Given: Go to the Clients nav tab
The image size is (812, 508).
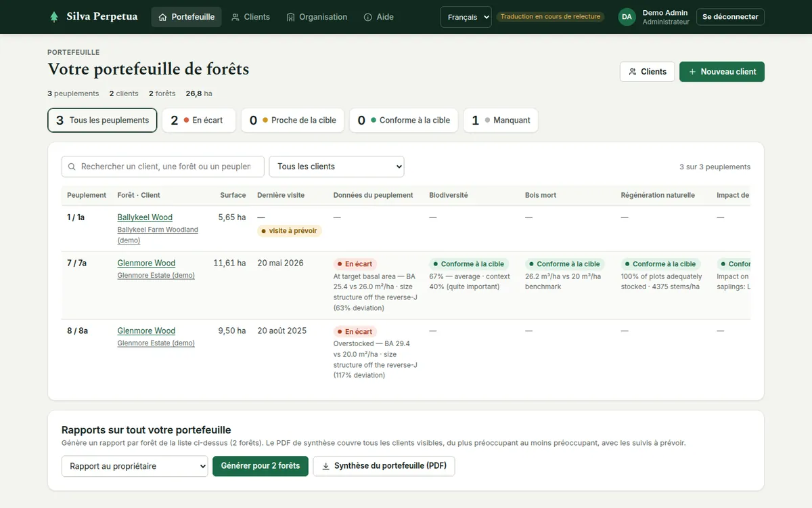Looking at the screenshot, I should [x=250, y=17].
